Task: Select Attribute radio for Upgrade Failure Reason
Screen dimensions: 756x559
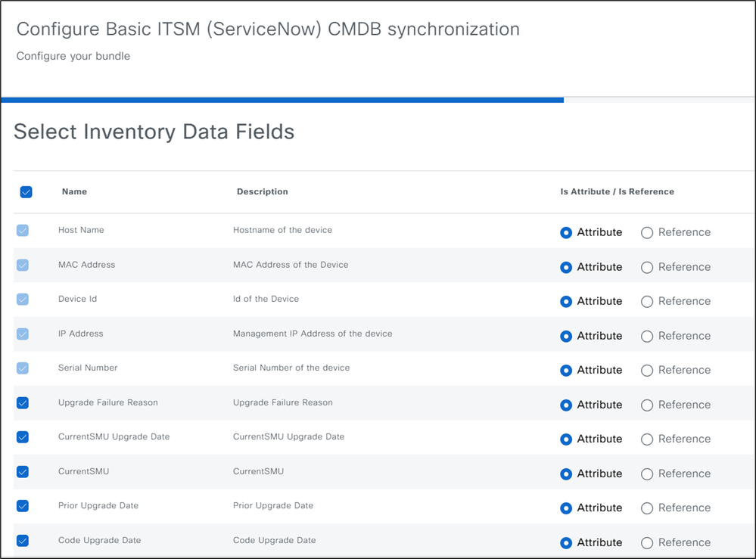Action: coord(566,405)
